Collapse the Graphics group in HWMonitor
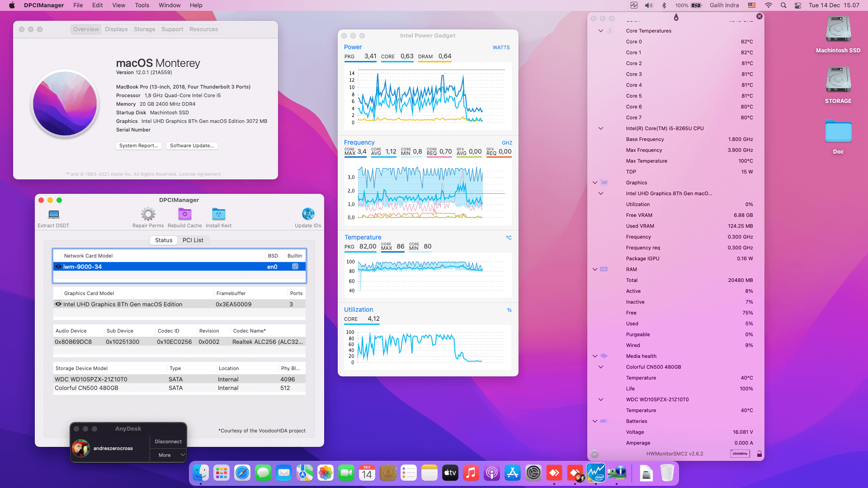868x488 pixels. click(x=595, y=183)
